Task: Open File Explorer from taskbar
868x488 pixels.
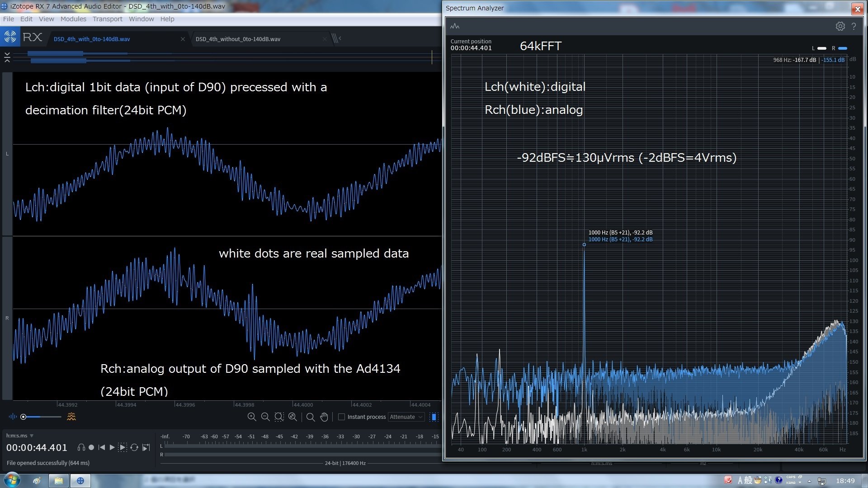Action: (x=59, y=480)
